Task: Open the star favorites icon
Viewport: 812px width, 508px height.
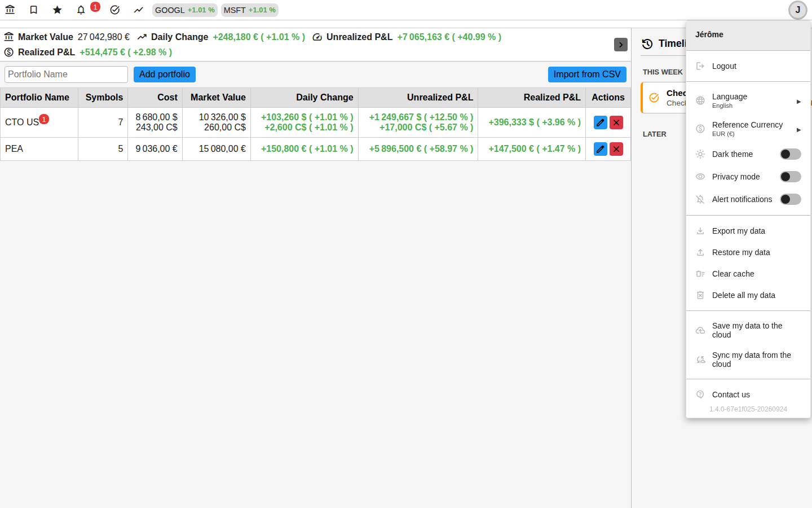Action: [x=58, y=10]
